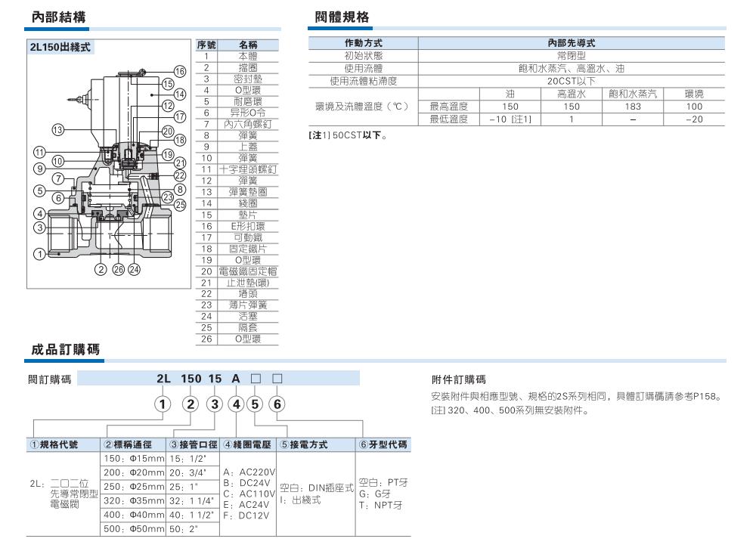
Task: Click circled 6 in the order code row
Action: [277, 404]
